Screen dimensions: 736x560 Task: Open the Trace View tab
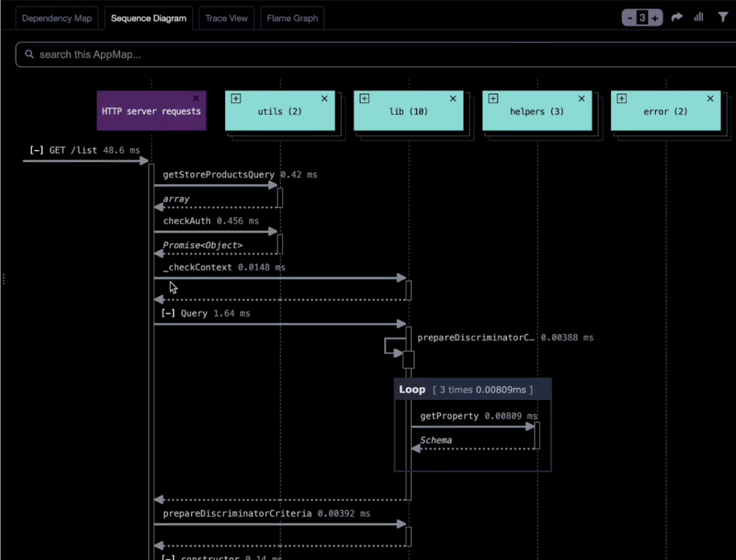pos(226,18)
